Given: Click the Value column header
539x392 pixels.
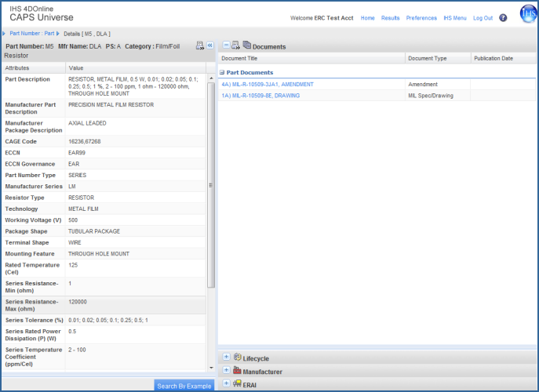Looking at the screenshot, I should (x=136, y=68).
